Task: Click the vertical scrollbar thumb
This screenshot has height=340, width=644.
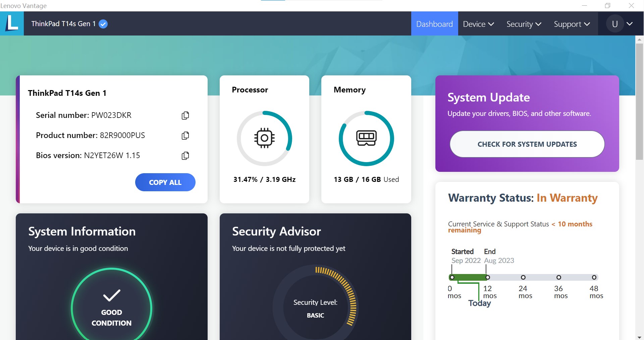Action: tap(639, 101)
